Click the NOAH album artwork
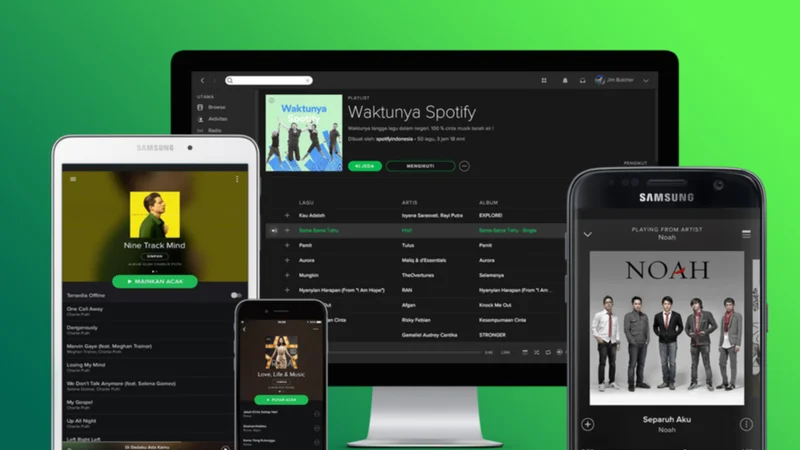The height and width of the screenshot is (450, 800). [x=667, y=328]
